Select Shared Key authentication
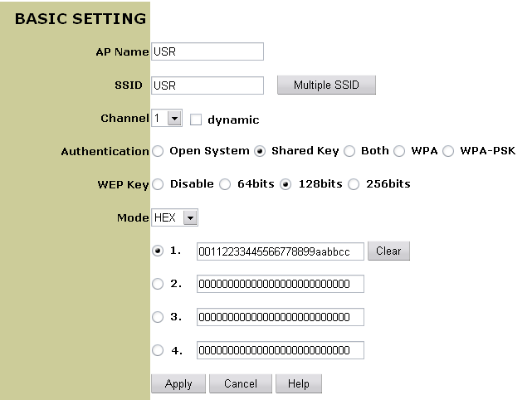Image resolution: width=532 pixels, height=400 pixels. (x=260, y=151)
